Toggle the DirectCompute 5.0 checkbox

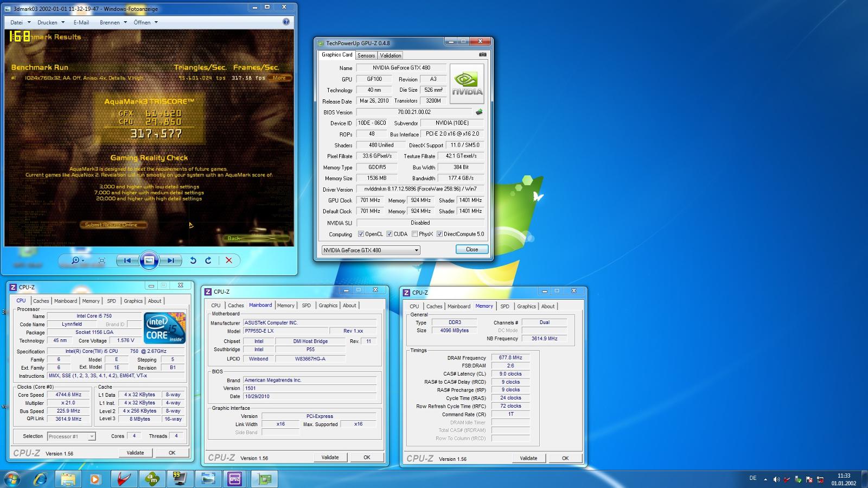tap(439, 234)
